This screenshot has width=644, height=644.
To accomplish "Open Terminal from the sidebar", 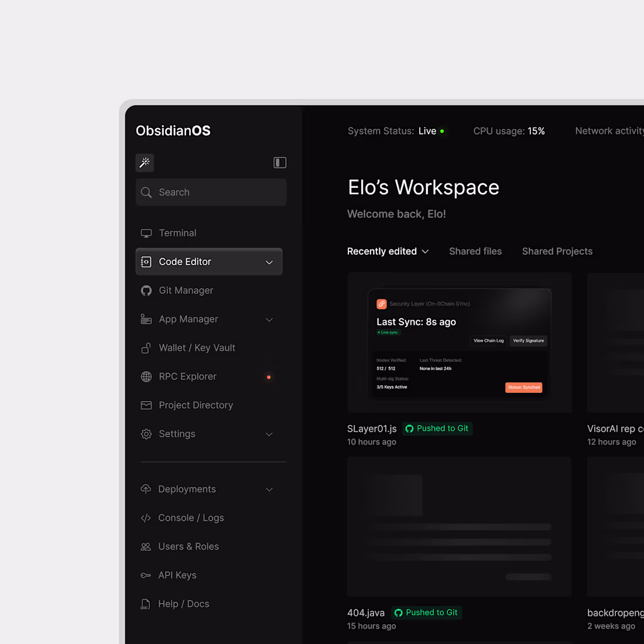I will click(208, 233).
